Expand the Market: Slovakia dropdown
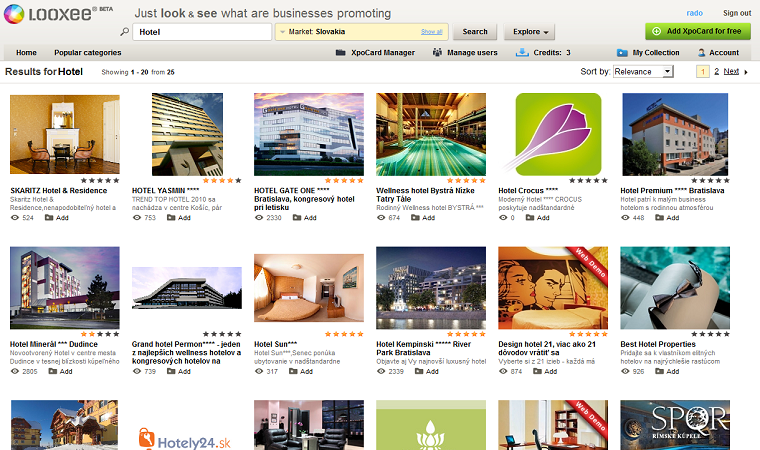The height and width of the screenshot is (450, 760). pyautogui.click(x=362, y=32)
